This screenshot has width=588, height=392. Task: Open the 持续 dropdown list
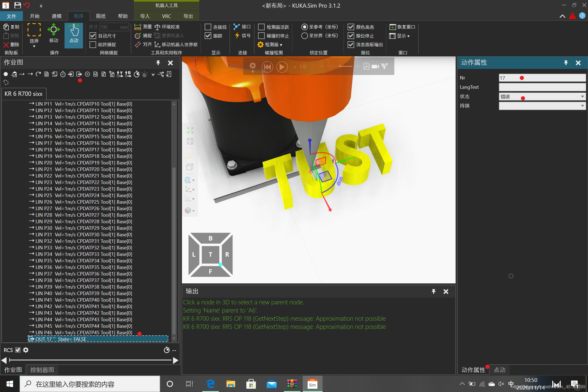tap(582, 106)
